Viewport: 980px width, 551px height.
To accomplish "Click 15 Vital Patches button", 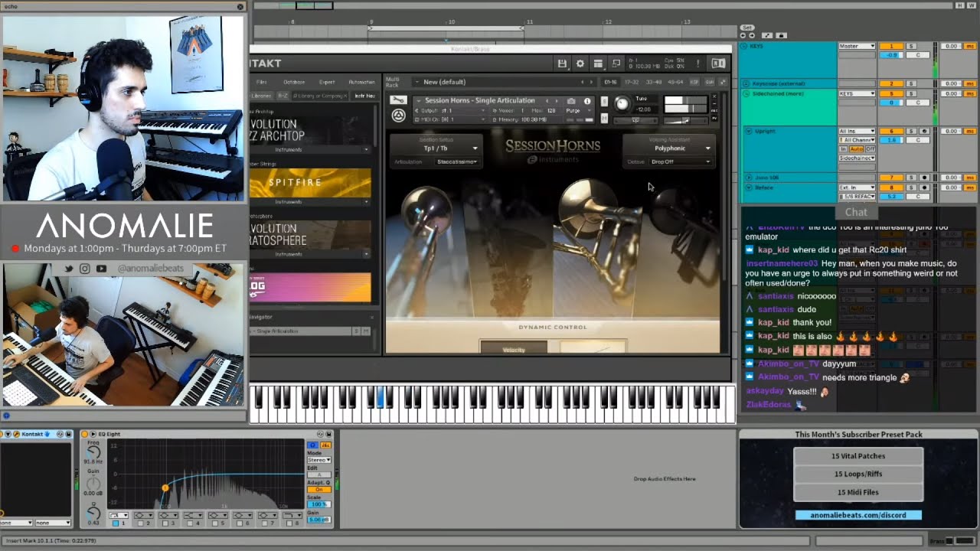I will pos(858,456).
